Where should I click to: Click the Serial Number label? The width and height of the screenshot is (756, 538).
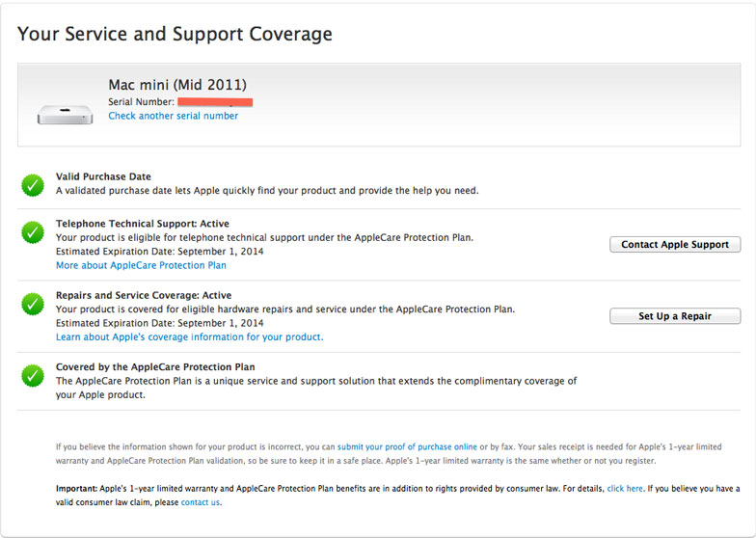coord(141,102)
